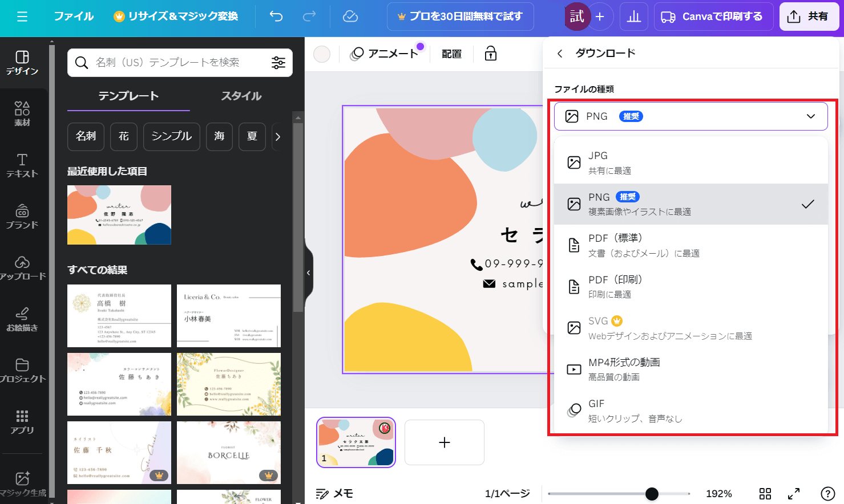
Task: Select the 夏 filter chip
Action: click(252, 136)
